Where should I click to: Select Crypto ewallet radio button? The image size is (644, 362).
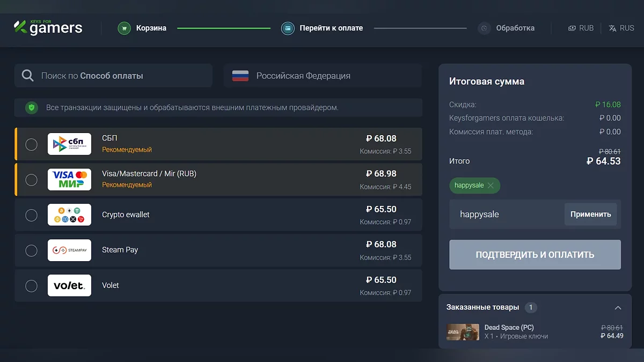click(x=32, y=215)
